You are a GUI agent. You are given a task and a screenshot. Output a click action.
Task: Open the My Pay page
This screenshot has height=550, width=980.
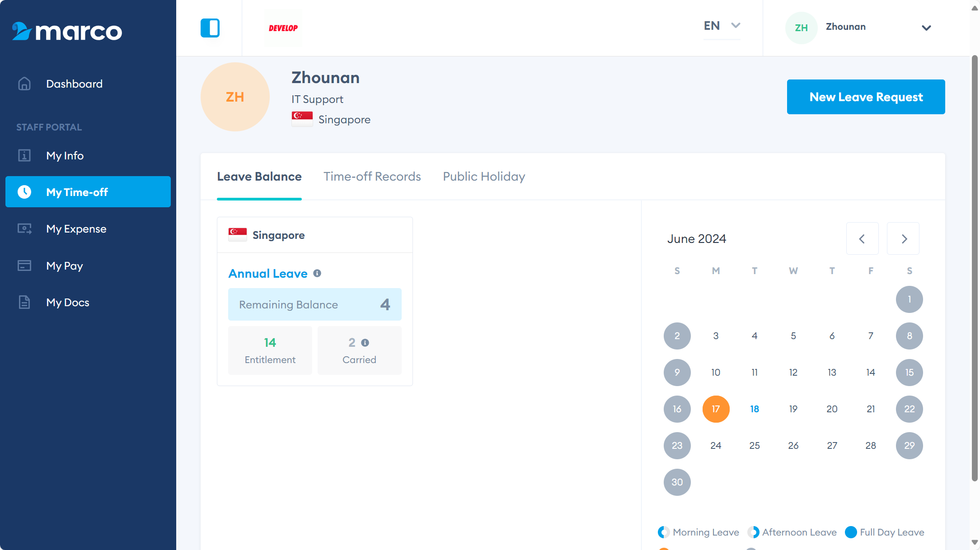coord(64,266)
